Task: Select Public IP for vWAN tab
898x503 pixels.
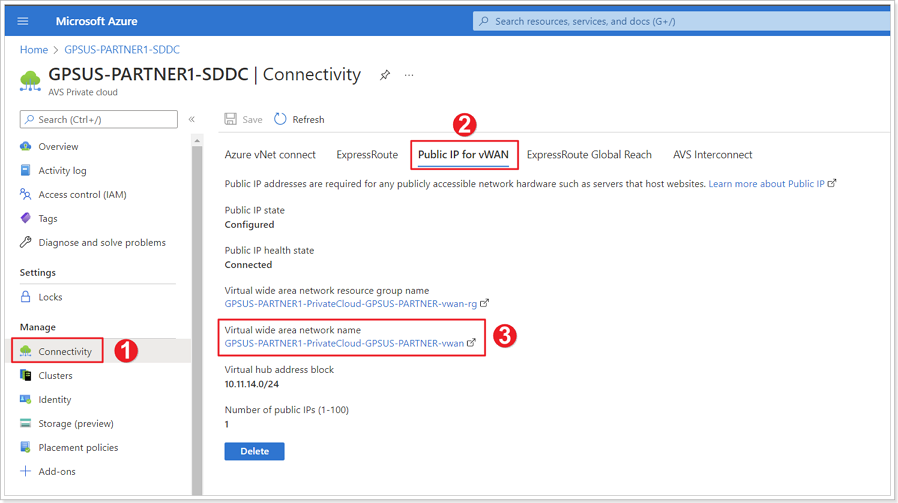Action: click(463, 155)
